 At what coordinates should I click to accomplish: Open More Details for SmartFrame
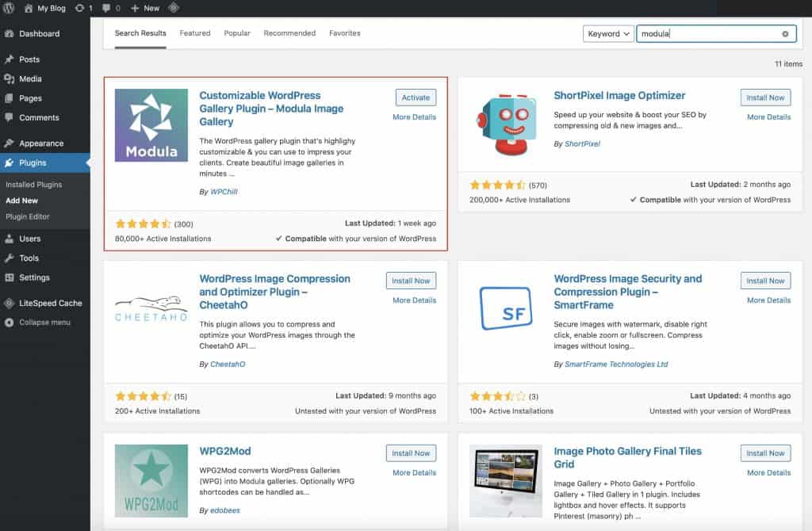point(768,300)
